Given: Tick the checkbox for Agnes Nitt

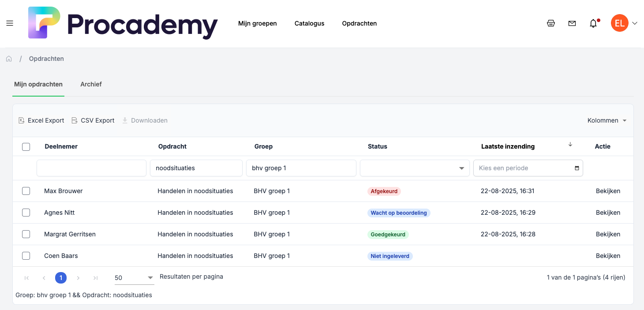Looking at the screenshot, I should point(26,213).
